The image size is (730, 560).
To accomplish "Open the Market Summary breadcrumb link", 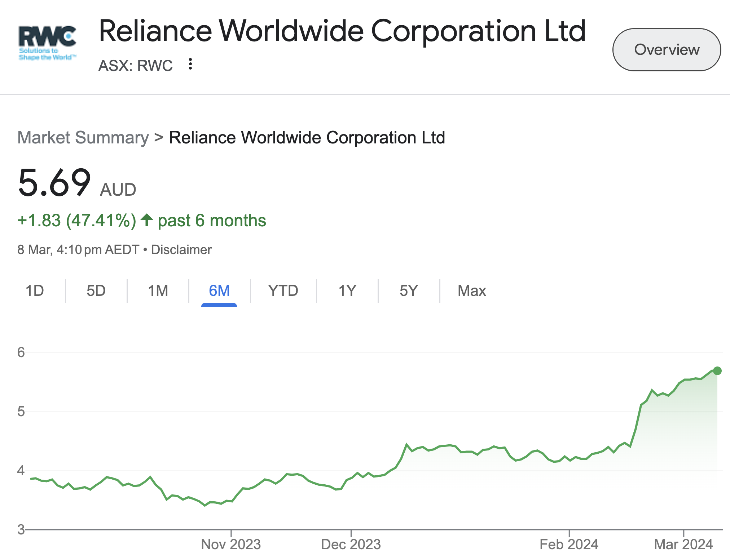I will pyautogui.click(x=83, y=138).
